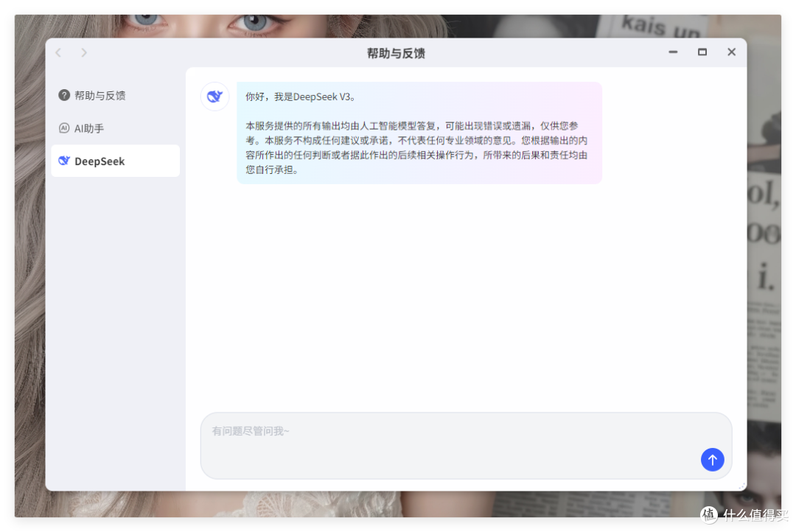
Task: Go forward with the right arrow
Action: point(84,53)
